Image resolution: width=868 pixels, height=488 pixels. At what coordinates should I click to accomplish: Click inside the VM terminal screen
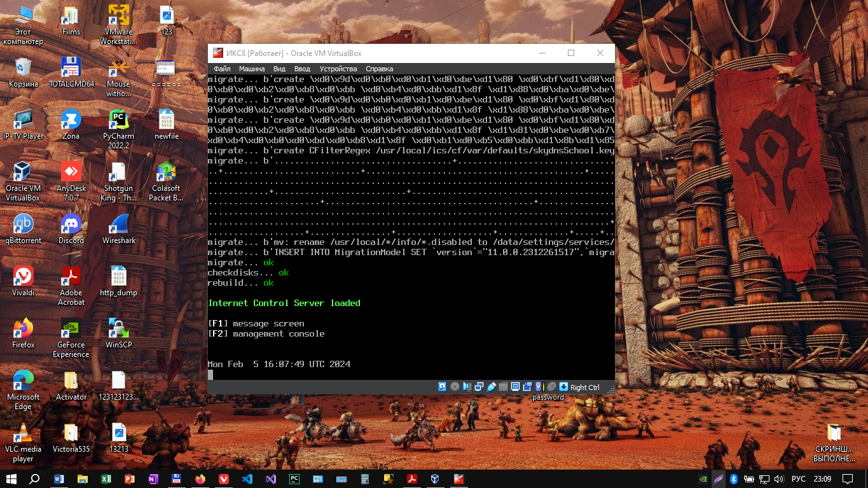point(411,227)
